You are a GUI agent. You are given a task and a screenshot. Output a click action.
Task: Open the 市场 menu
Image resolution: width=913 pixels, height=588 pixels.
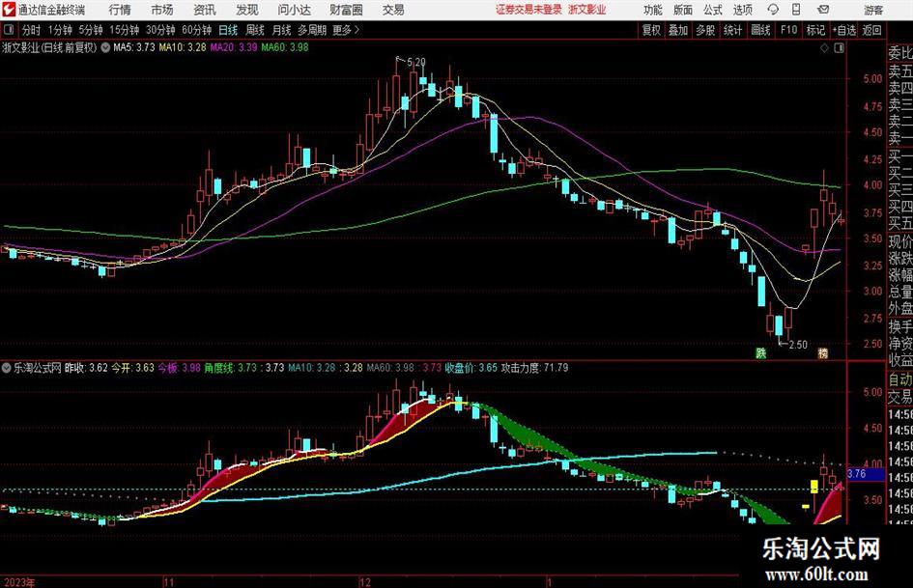click(x=162, y=10)
